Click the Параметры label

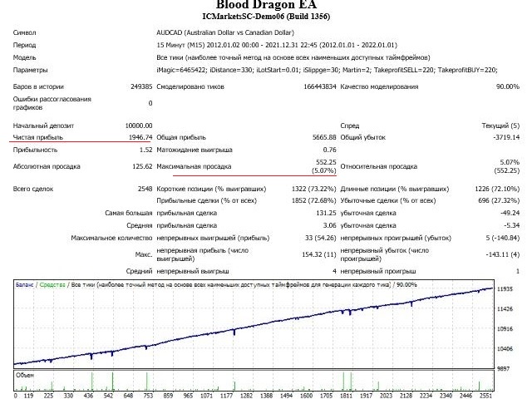click(30, 70)
